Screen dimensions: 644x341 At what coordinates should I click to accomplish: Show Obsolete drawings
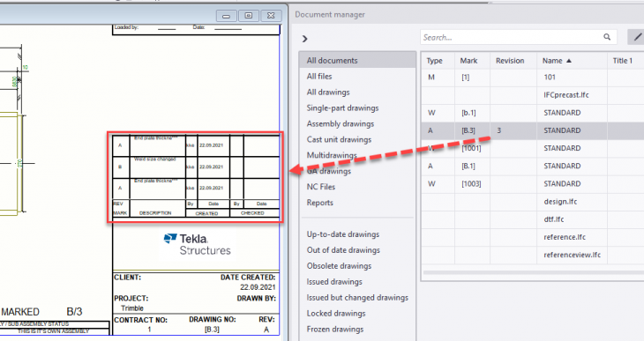(x=339, y=265)
